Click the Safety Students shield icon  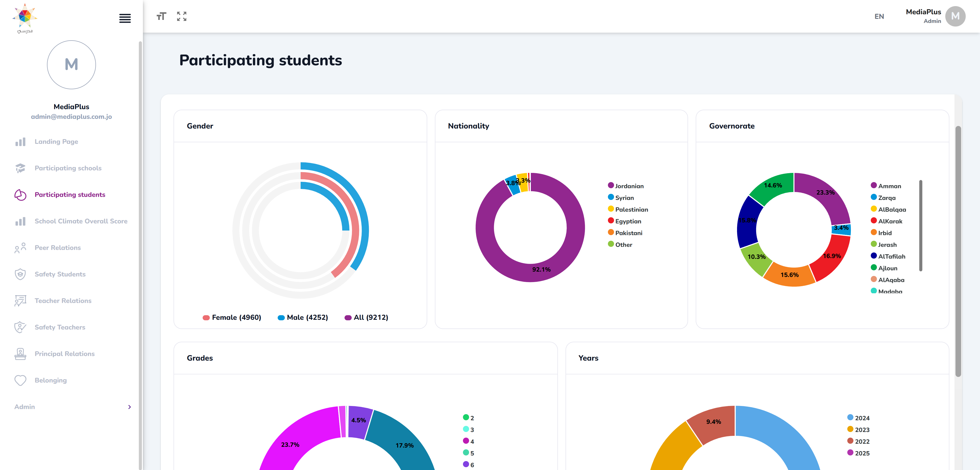tap(20, 274)
